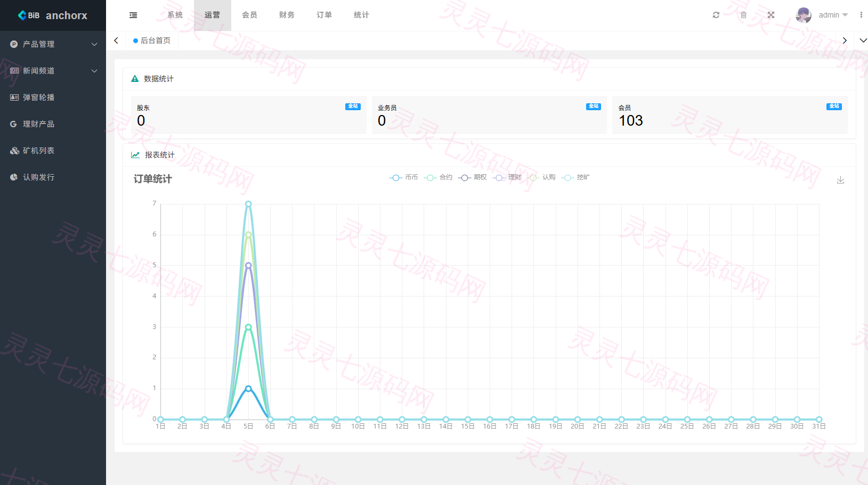The height and width of the screenshot is (485, 868).
Task: Open the 系统 top menu
Action: point(175,15)
